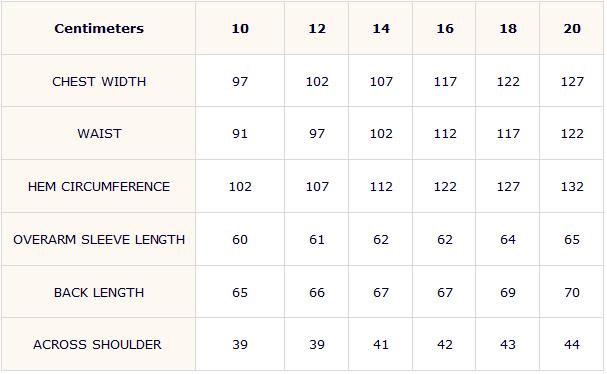This screenshot has height=374, width=607.
Task: Click the Centimeters header cell
Action: tap(99, 28)
